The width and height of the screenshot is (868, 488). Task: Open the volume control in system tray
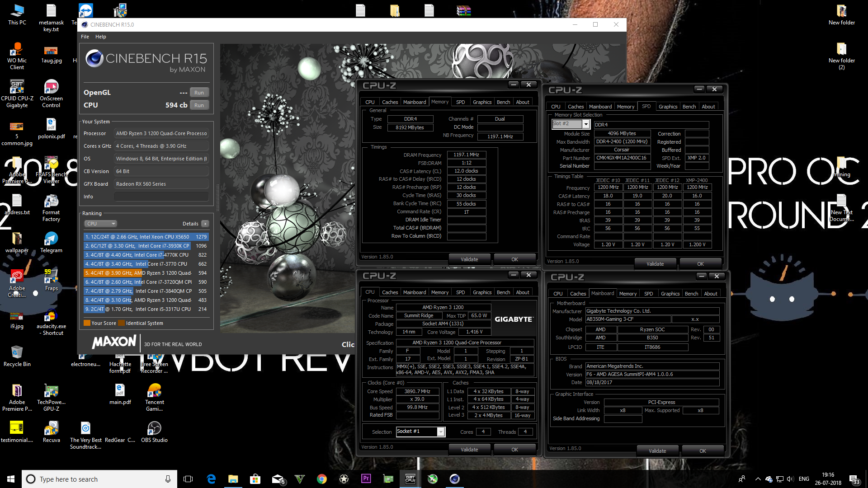[x=790, y=479]
